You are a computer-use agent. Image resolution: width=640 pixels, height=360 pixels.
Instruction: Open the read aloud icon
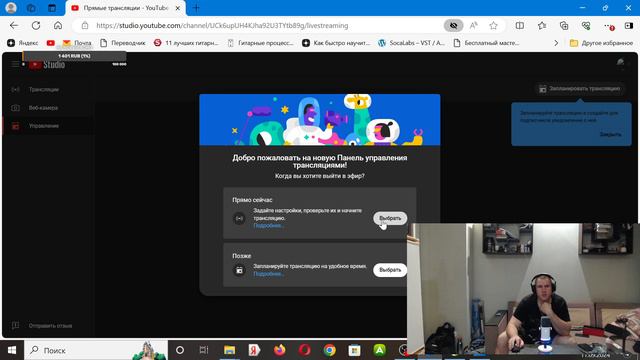473,25
